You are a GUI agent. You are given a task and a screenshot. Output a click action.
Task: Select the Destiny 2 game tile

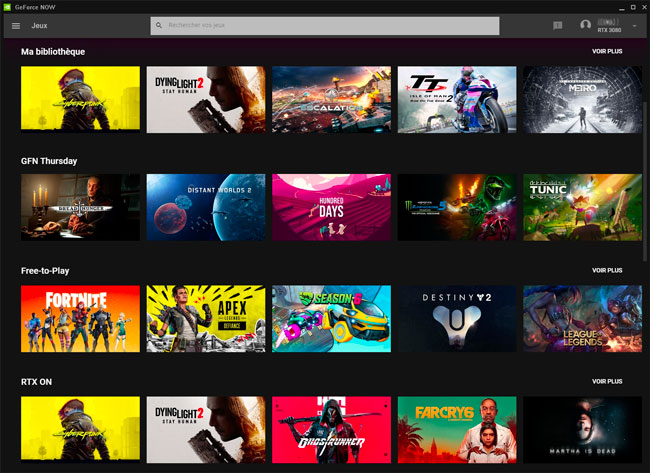tap(457, 318)
